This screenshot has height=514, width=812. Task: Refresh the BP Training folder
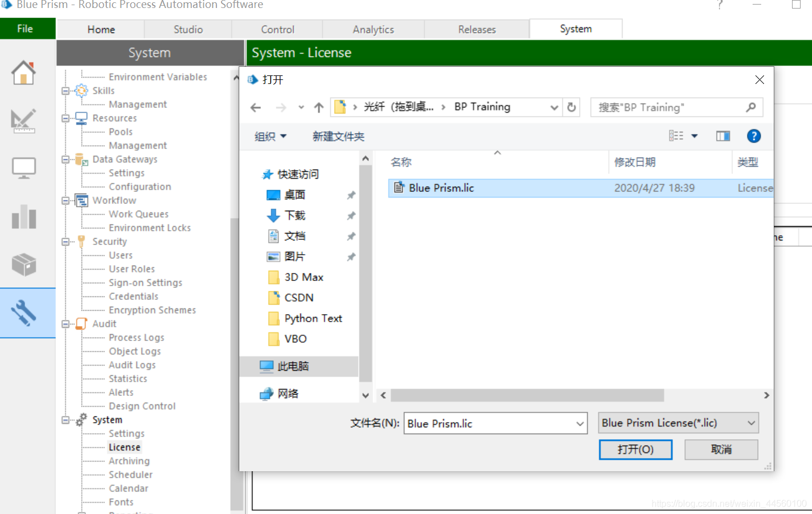[x=572, y=107]
